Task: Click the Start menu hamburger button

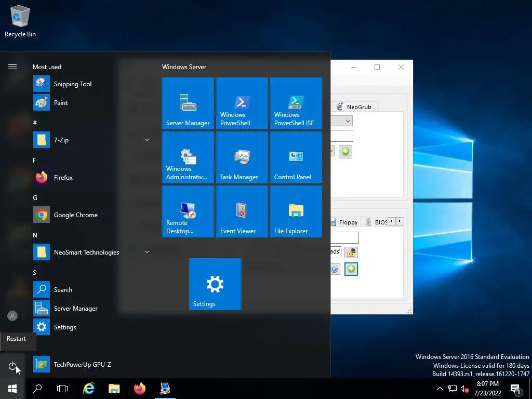Action: pyautogui.click(x=12, y=67)
